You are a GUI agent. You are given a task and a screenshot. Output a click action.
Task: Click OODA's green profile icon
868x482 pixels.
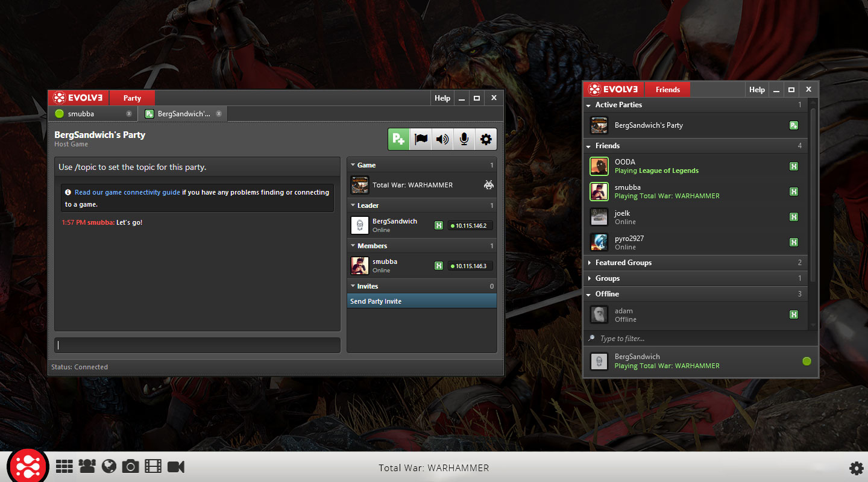pos(794,166)
